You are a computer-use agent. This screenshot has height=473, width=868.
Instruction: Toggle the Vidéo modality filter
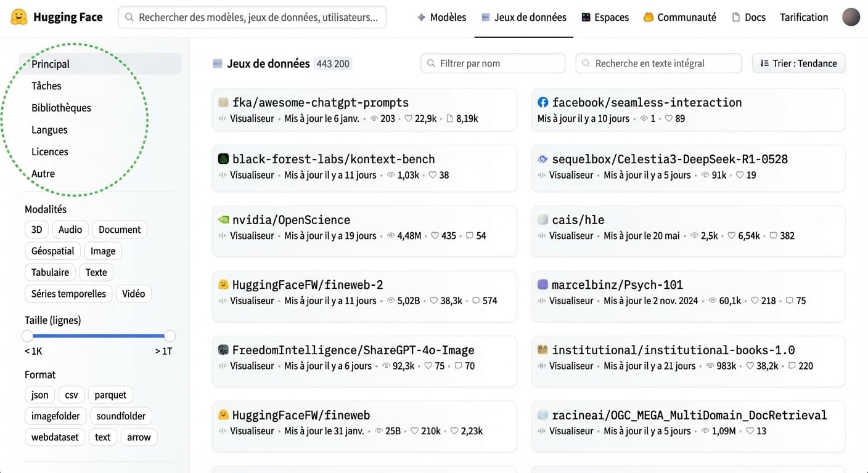[x=133, y=294]
